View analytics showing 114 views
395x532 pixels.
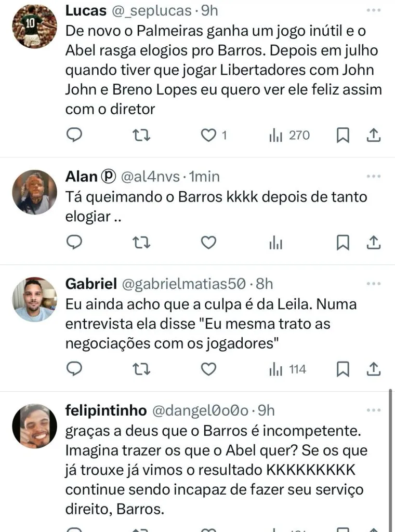(x=287, y=369)
